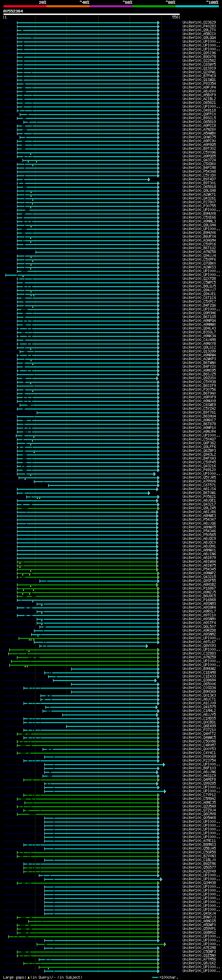The image size is (222, 980).
Task: Select hit label UniRef100_Q2XPW1
Action: (x=199, y=72)
